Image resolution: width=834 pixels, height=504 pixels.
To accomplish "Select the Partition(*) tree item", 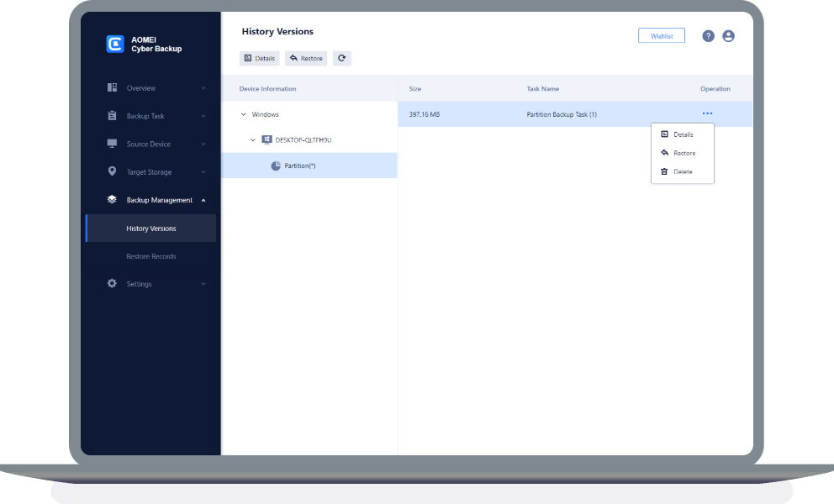I will click(299, 165).
